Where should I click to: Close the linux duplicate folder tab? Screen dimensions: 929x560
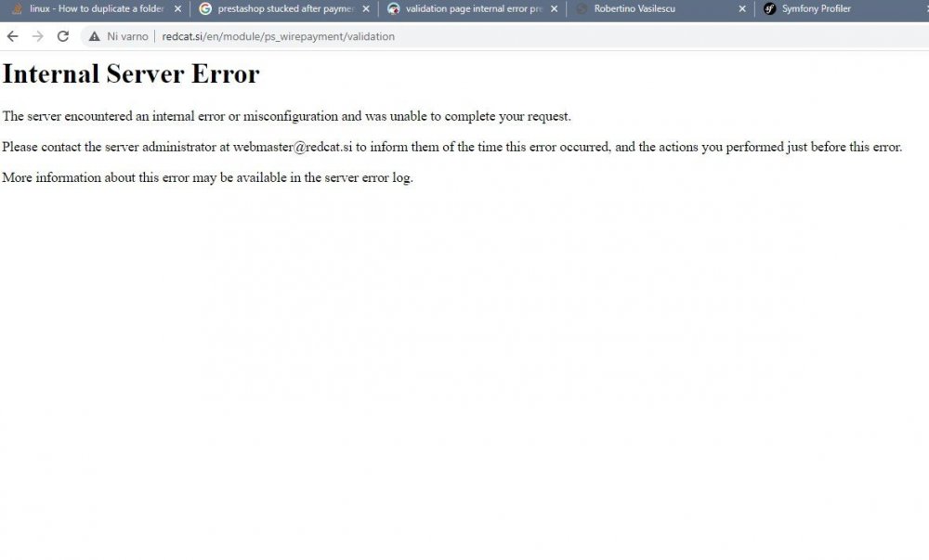[x=176, y=8]
